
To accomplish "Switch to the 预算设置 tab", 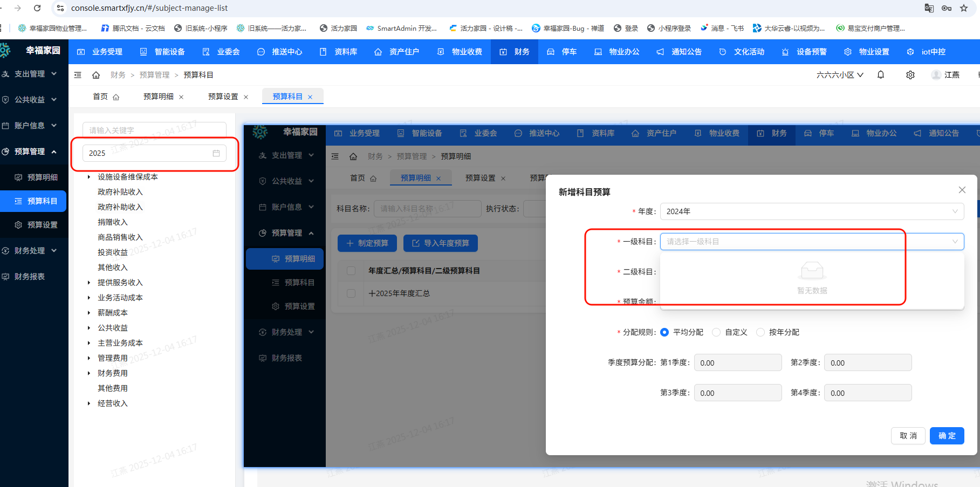I will coord(223,96).
